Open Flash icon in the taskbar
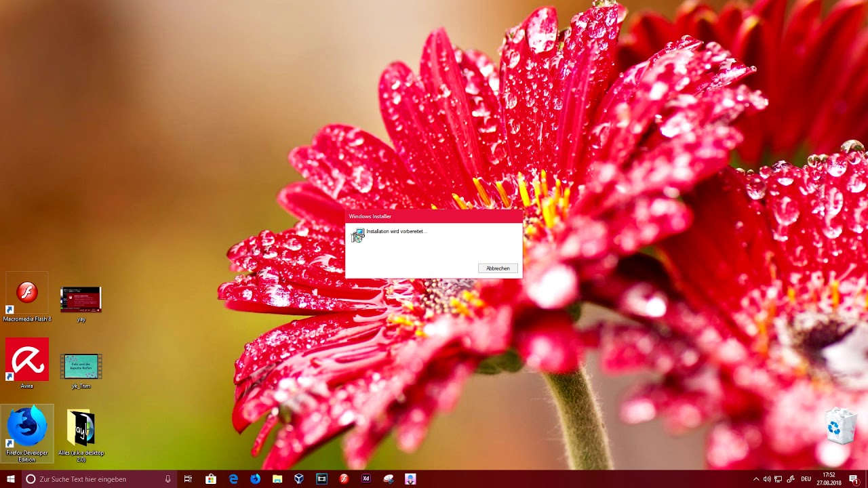 click(x=344, y=479)
